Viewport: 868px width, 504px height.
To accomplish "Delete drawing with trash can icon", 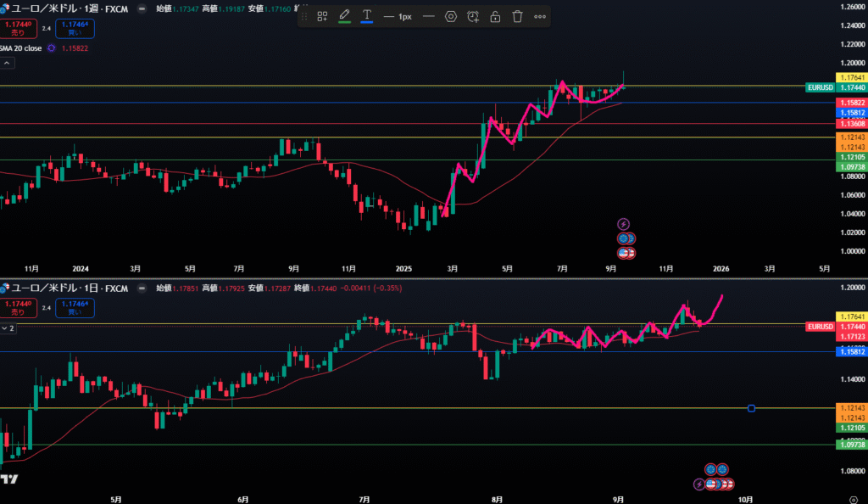I will [517, 16].
